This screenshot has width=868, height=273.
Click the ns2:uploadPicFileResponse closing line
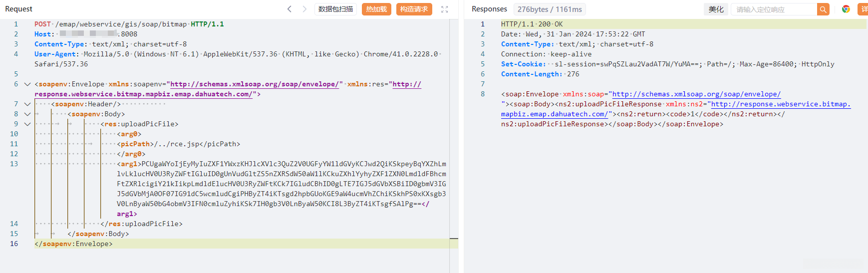click(x=612, y=124)
